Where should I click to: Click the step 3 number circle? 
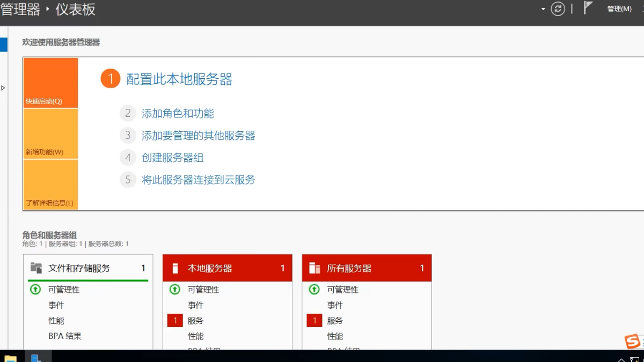pyautogui.click(x=128, y=135)
